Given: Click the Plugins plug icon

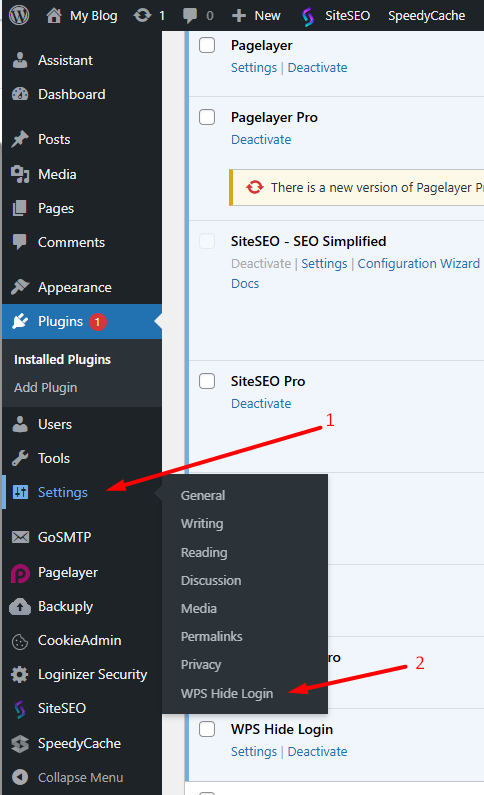Looking at the screenshot, I should pyautogui.click(x=20, y=321).
